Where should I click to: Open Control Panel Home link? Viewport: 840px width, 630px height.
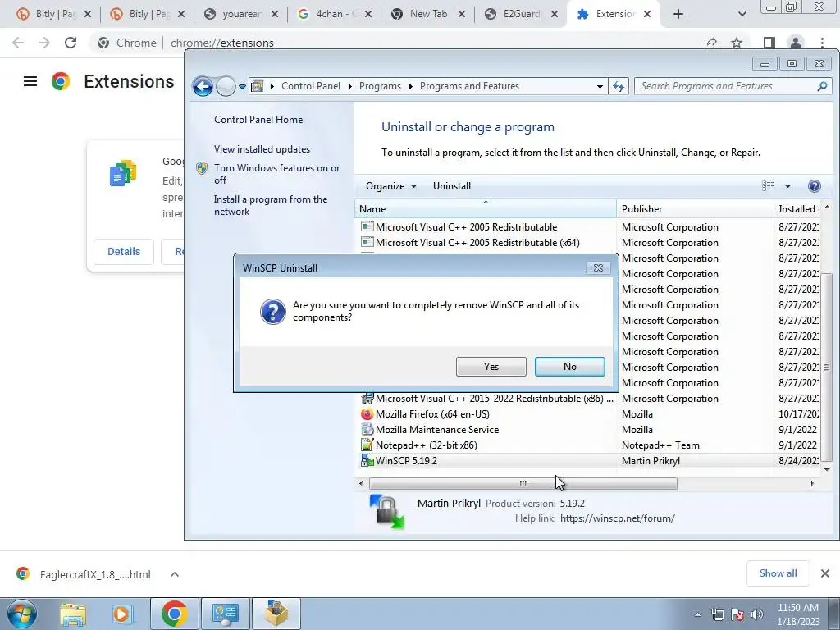258,120
